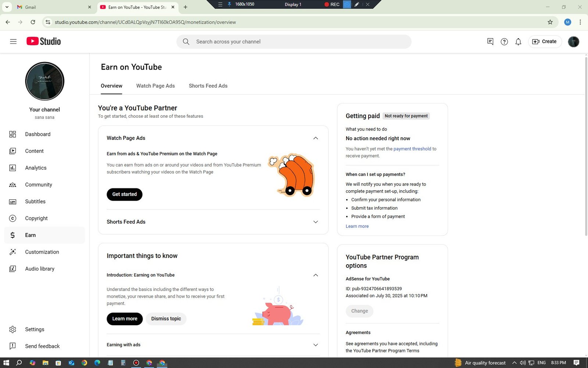The image size is (588, 368).
Task: Click the page vertical scrollbar
Action: click(x=586, y=146)
